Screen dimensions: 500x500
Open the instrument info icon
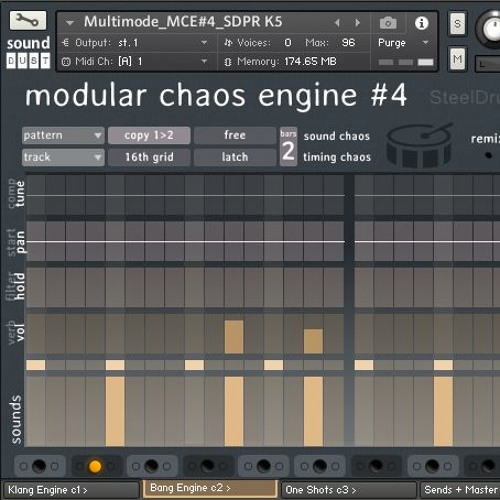(x=421, y=23)
